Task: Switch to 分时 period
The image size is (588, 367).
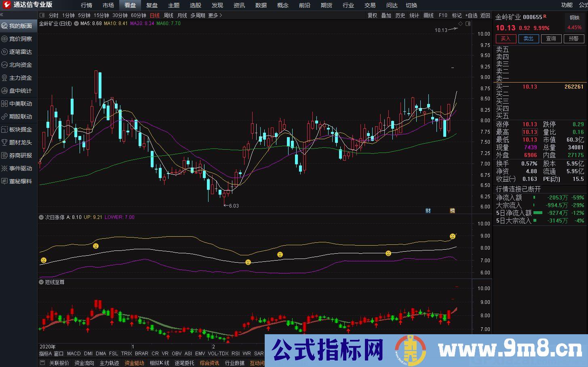Action: tap(53, 15)
